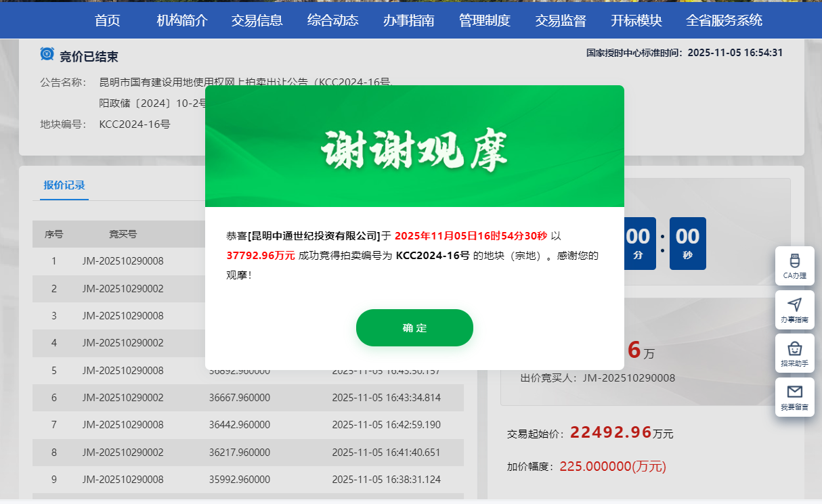Click the 225.000000(万元) increment value
822x504 pixels.
(613, 466)
